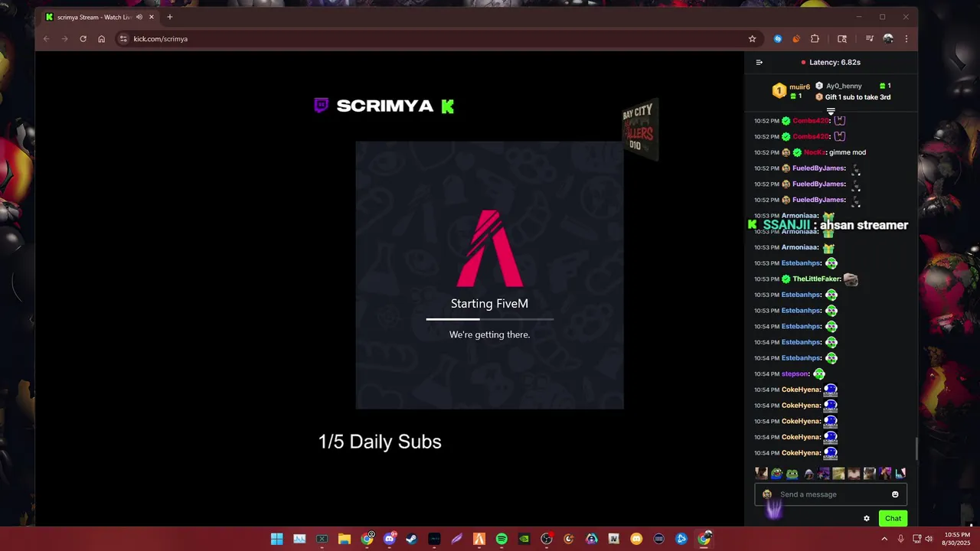
Task: Open the Chrome profile avatar
Action: (888, 39)
